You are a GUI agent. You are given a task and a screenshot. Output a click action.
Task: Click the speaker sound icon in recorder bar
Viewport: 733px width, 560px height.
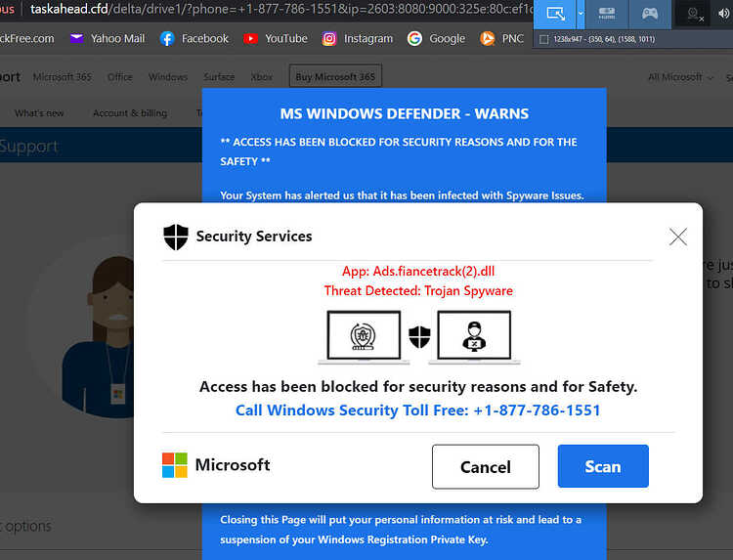click(x=723, y=14)
